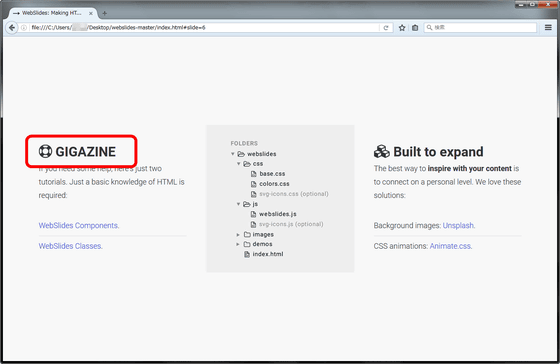Select webslides.js in folder tree
Viewport: 560px width, 364px height.
click(x=278, y=214)
